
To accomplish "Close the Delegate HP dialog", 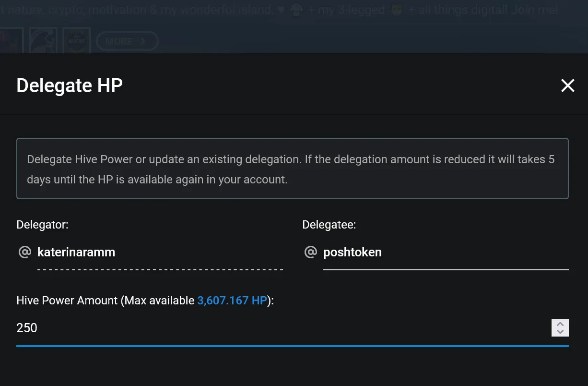I will coord(567,85).
